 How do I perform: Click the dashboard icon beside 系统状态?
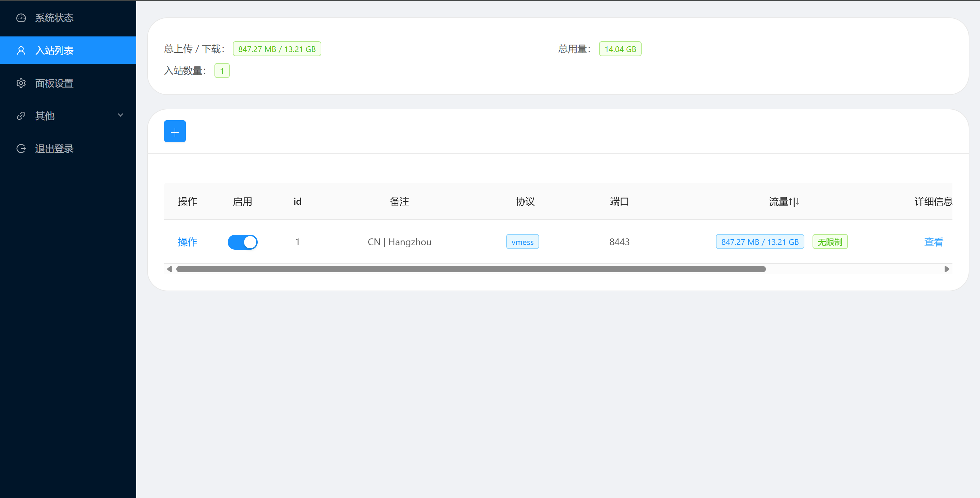pyautogui.click(x=21, y=18)
